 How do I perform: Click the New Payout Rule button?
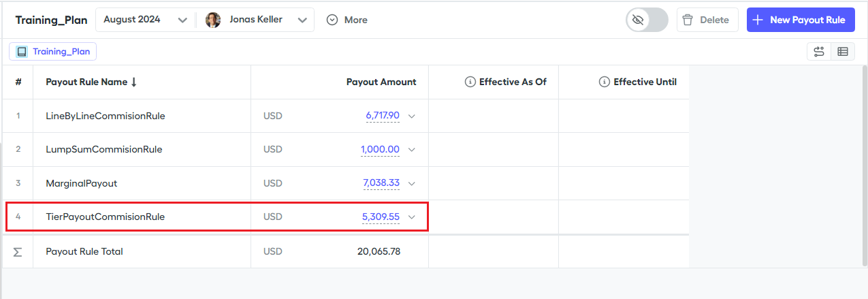pyautogui.click(x=800, y=20)
